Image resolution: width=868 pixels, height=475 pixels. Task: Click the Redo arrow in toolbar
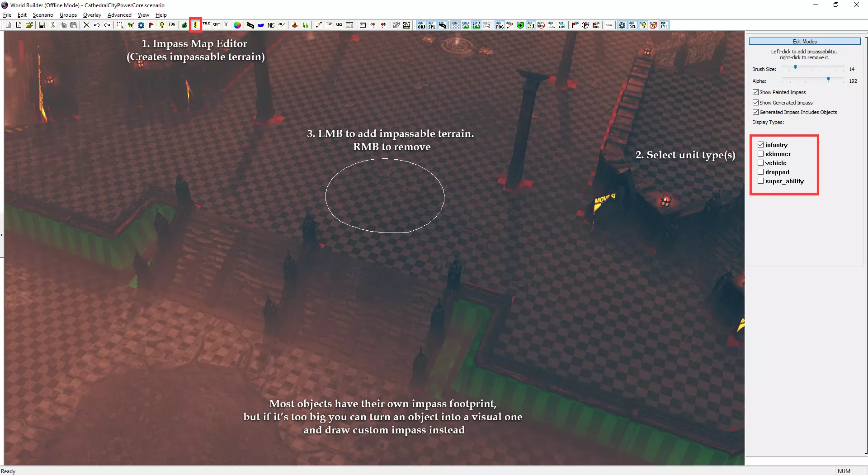tap(107, 25)
